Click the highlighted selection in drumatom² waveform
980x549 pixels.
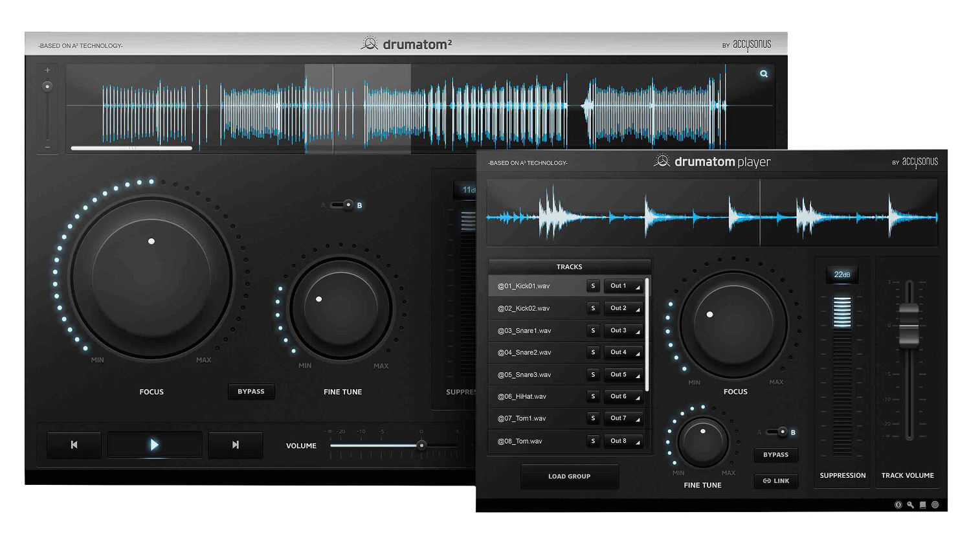[x=358, y=108]
